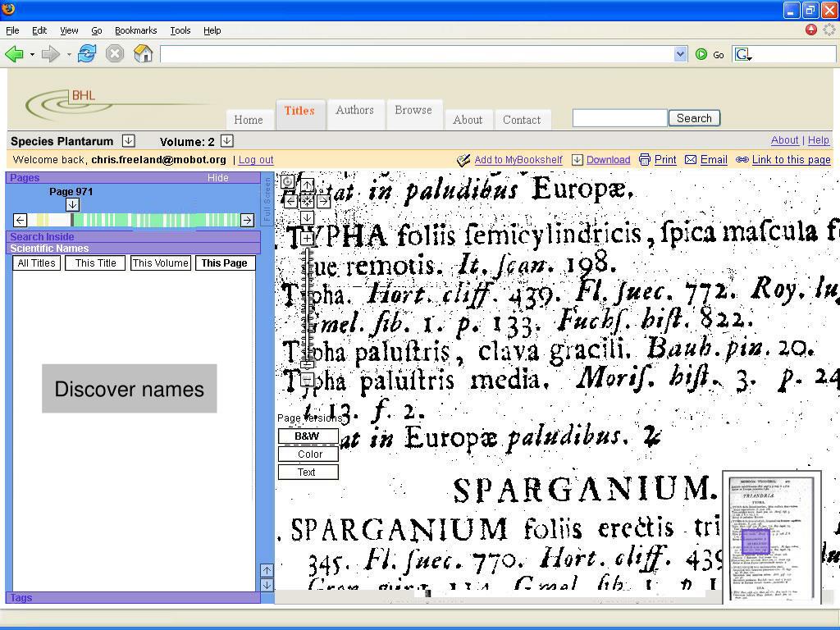Pan the page image up
Screen dimensions: 840x630
(307, 185)
